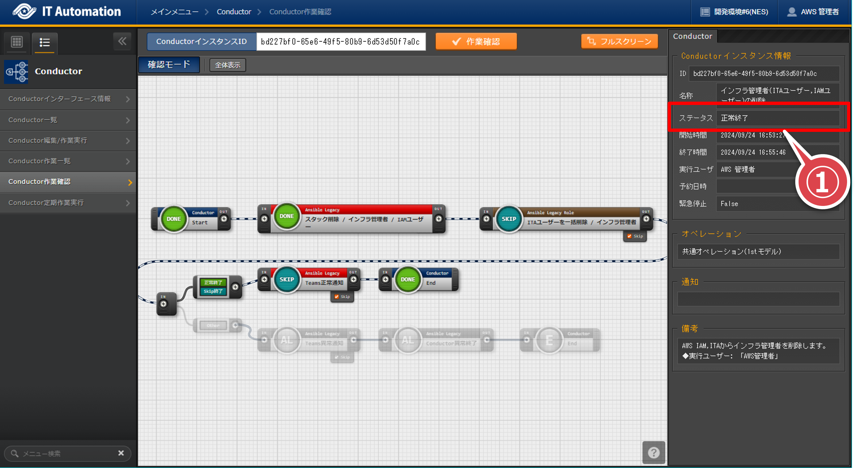Click the grid view icon in sidebar

[x=17, y=43]
